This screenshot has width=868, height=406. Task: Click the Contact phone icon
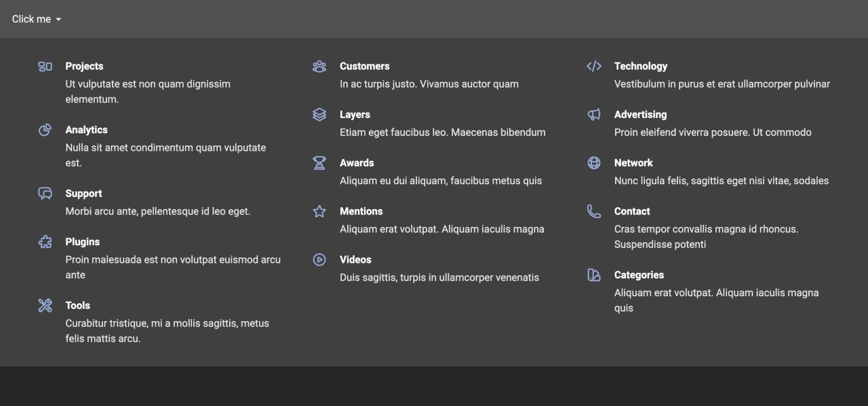click(x=594, y=211)
